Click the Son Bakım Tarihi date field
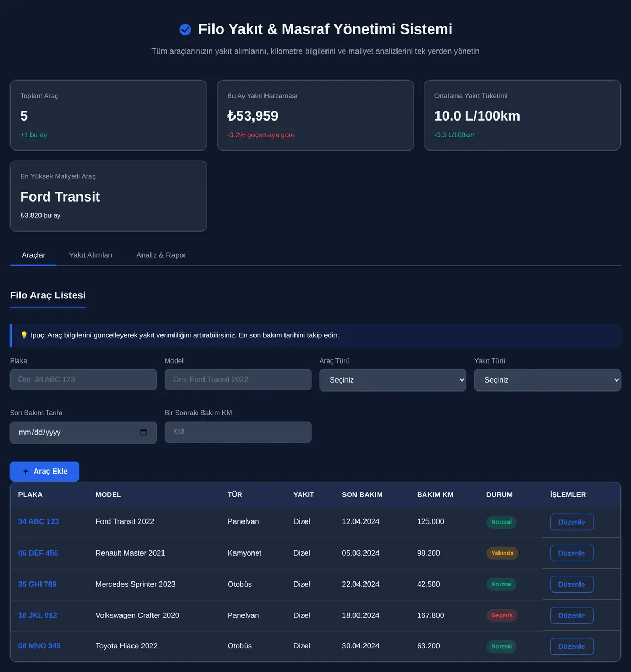Image resolution: width=631 pixels, height=672 pixels. click(x=83, y=432)
